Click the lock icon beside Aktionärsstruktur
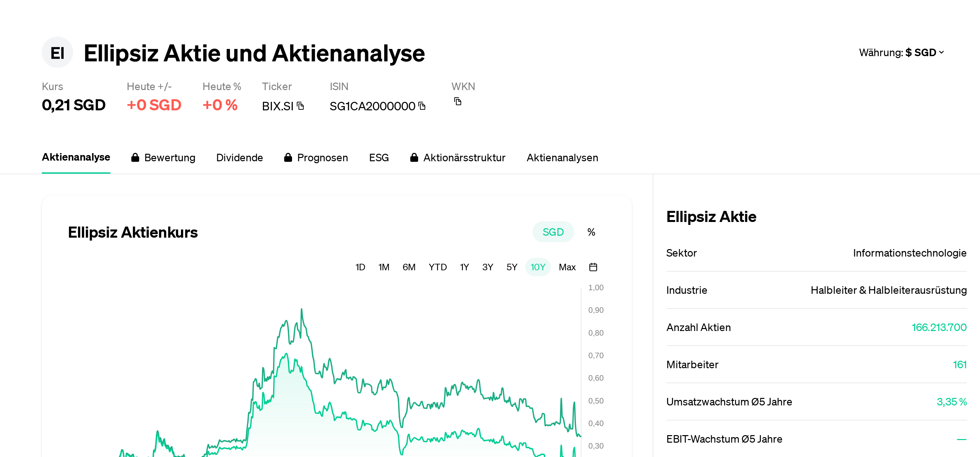The image size is (980, 457). tap(414, 157)
